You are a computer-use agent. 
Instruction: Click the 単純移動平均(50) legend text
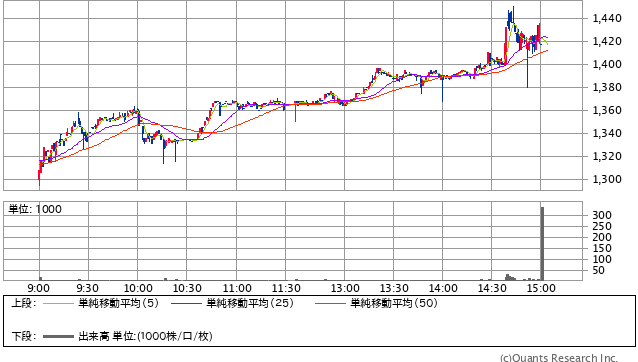pos(394,303)
